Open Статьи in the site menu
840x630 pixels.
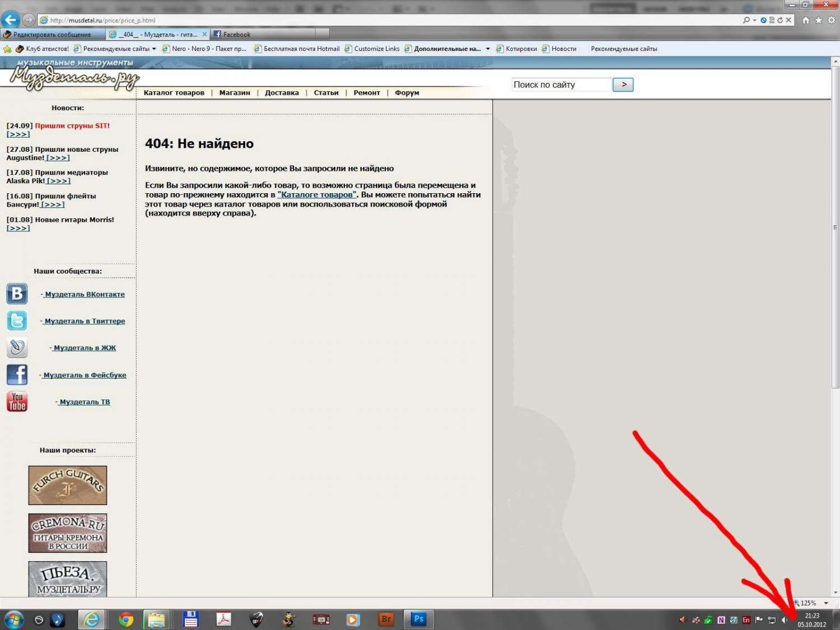[x=326, y=92]
